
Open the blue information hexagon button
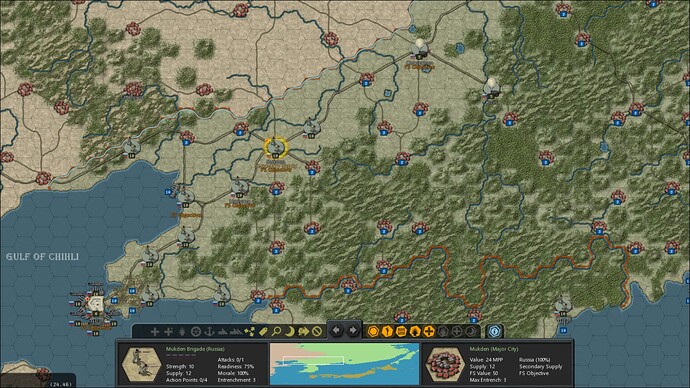pyautogui.click(x=495, y=331)
